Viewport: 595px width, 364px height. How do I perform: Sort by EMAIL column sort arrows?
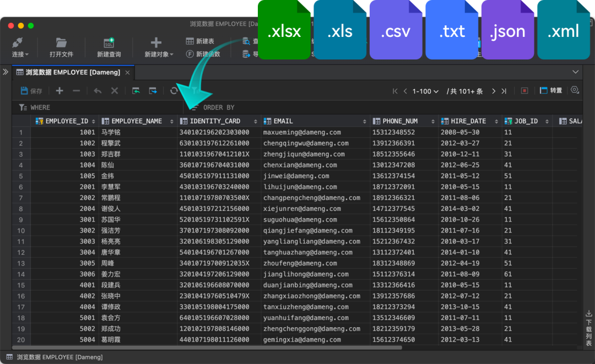point(365,121)
